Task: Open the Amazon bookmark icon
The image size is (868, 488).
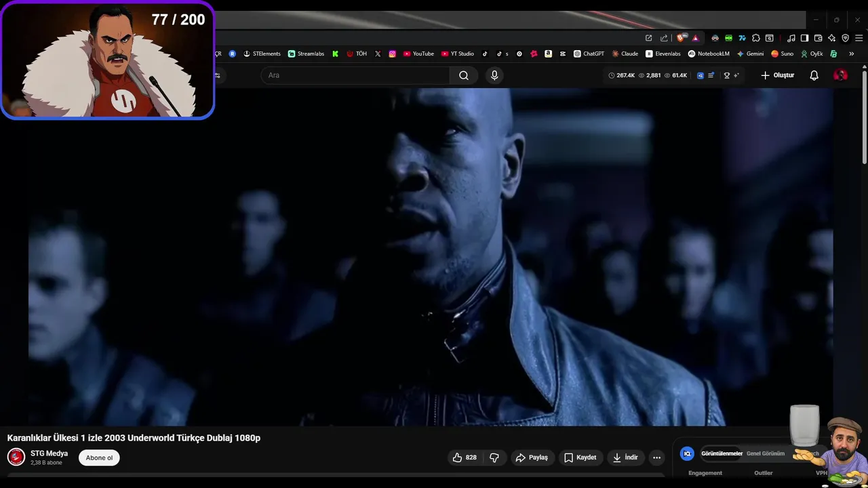Action: click(548, 54)
